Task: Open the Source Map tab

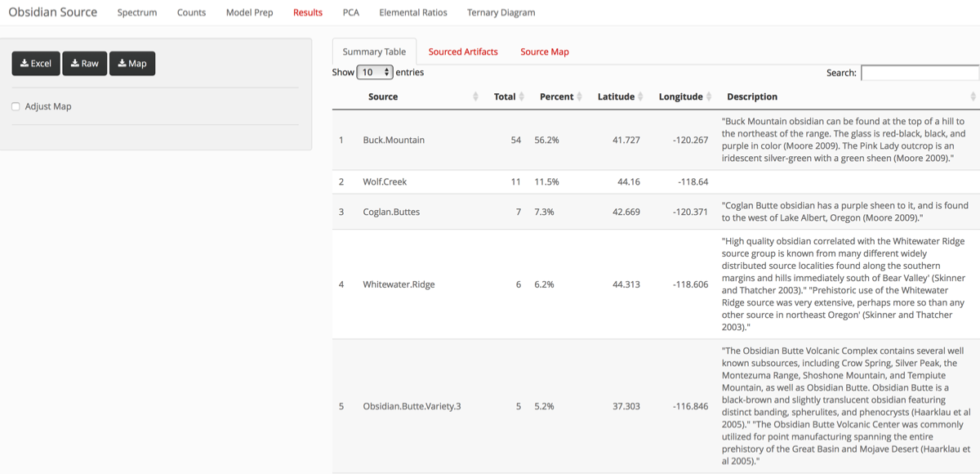Action: point(545,51)
